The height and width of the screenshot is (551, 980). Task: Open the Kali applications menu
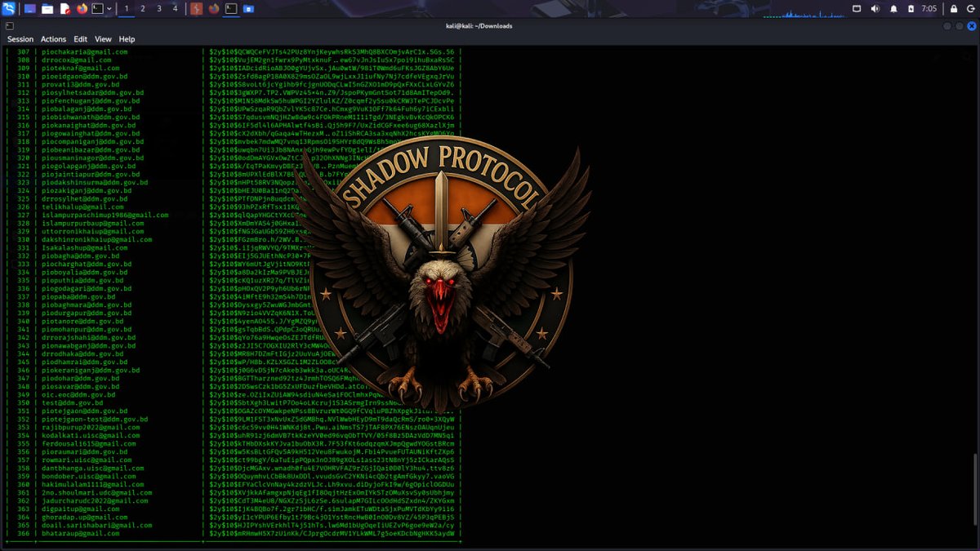pyautogui.click(x=11, y=9)
